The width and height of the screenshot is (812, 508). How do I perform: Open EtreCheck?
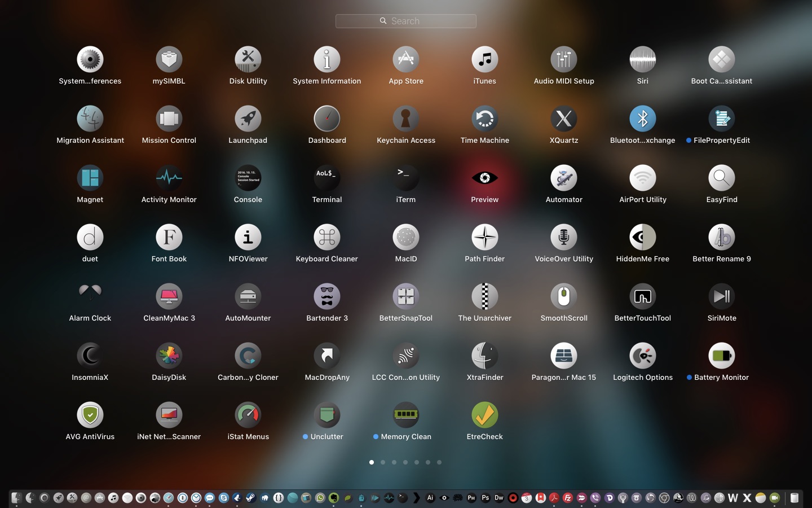(485, 415)
